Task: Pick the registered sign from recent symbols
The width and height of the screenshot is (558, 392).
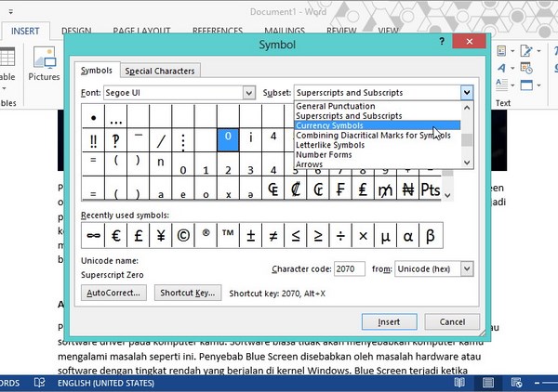Action: coord(206,235)
